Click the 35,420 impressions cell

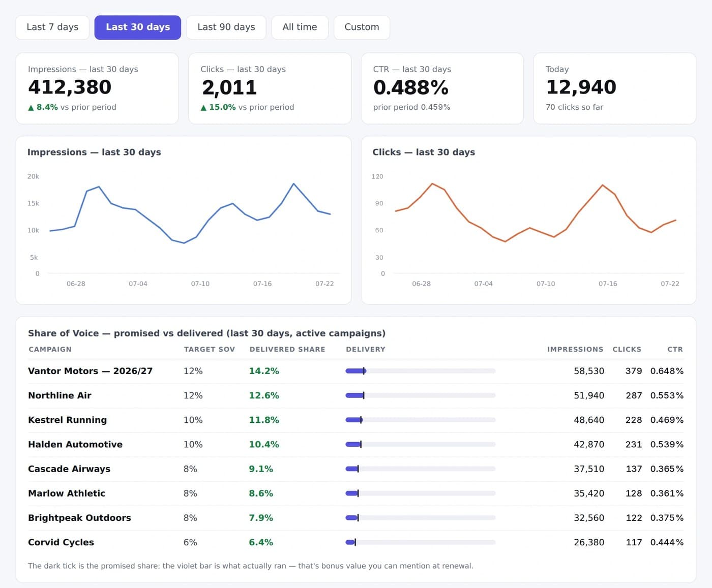tap(589, 493)
